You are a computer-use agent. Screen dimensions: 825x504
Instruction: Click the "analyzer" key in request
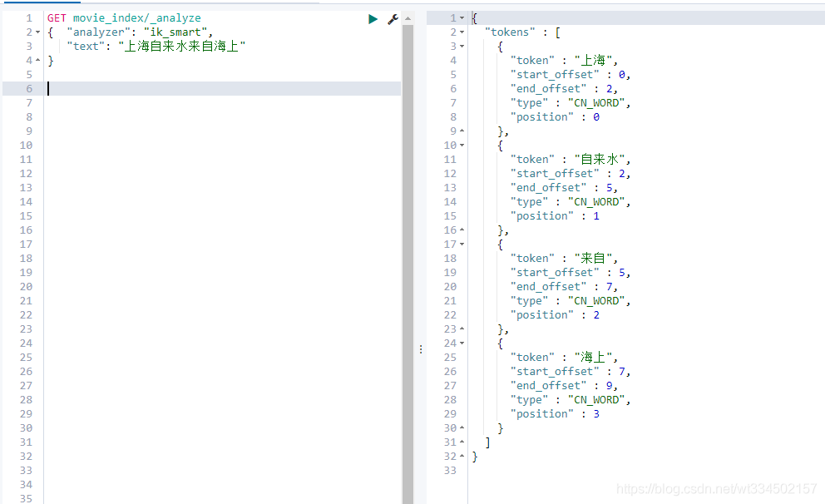click(98, 32)
